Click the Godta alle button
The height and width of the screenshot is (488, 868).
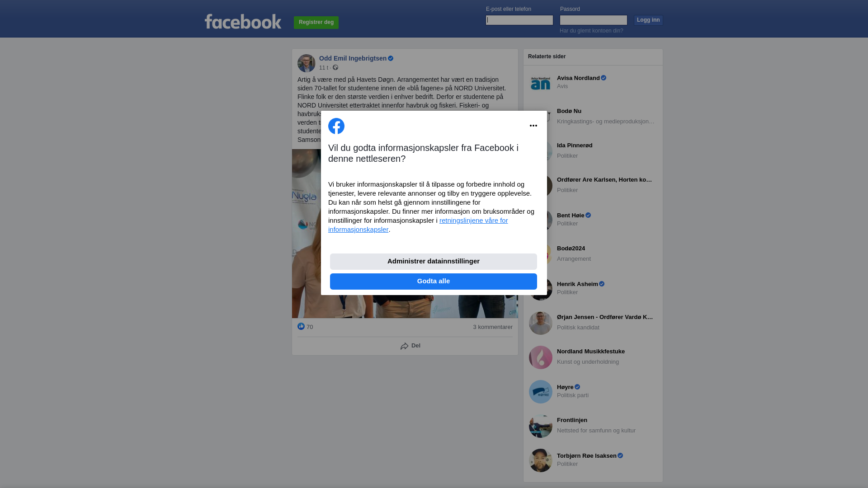pyautogui.click(x=434, y=282)
